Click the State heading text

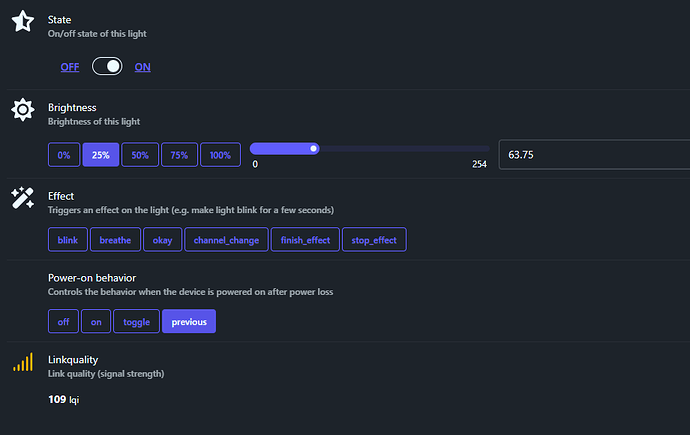(x=59, y=20)
